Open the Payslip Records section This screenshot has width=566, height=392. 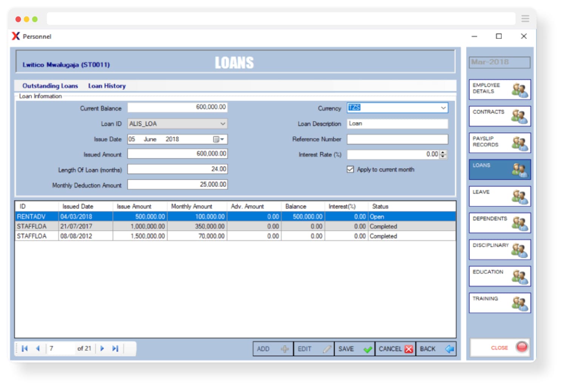click(500, 143)
